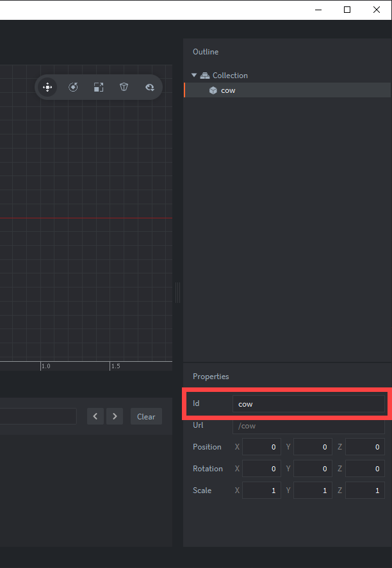Collapse the Collection tree node

pyautogui.click(x=194, y=76)
